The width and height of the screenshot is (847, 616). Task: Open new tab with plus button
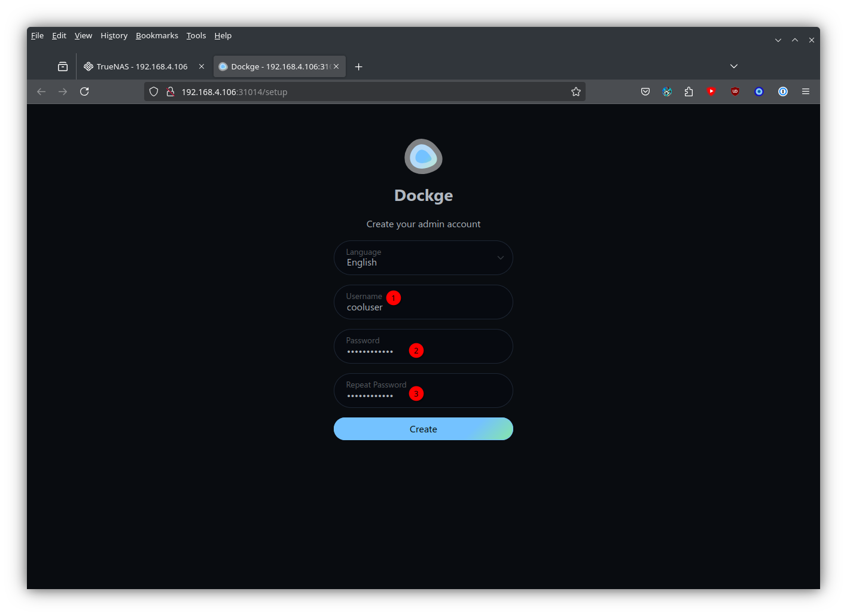(359, 66)
